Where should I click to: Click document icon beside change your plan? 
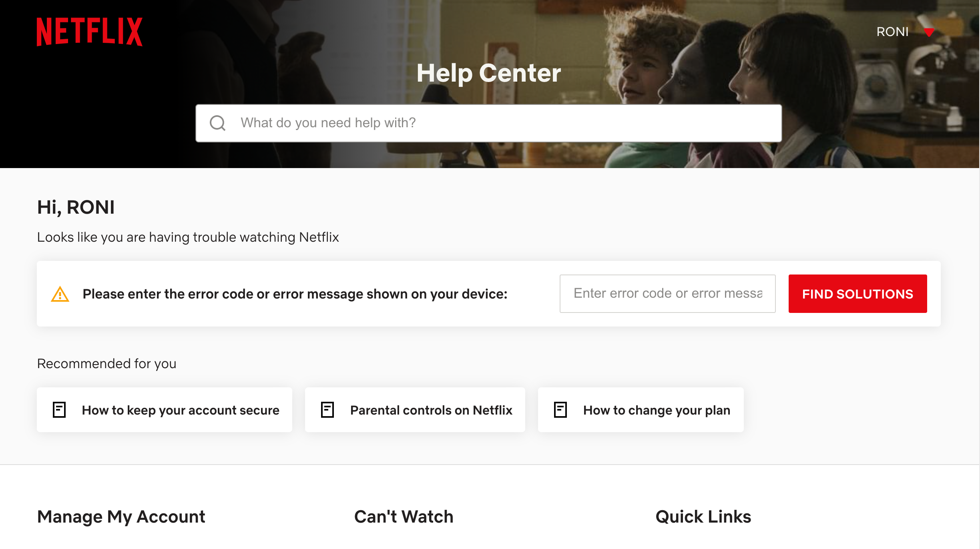[560, 410]
